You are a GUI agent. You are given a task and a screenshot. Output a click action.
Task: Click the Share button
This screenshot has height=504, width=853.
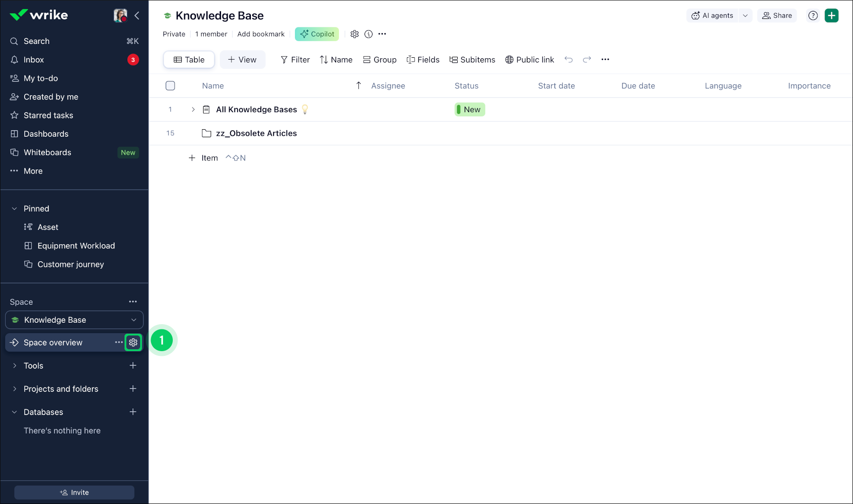(777, 16)
